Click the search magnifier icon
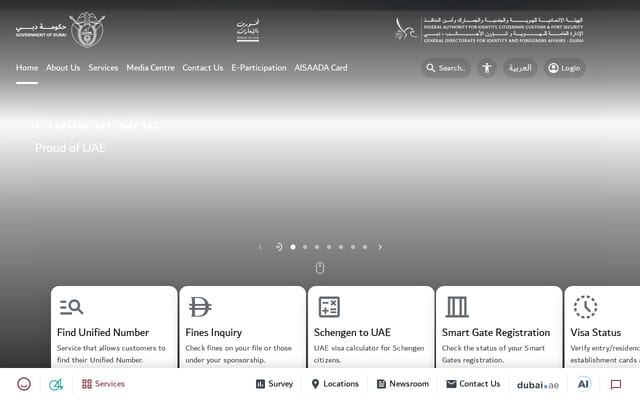This screenshot has height=400, width=640. [430, 68]
